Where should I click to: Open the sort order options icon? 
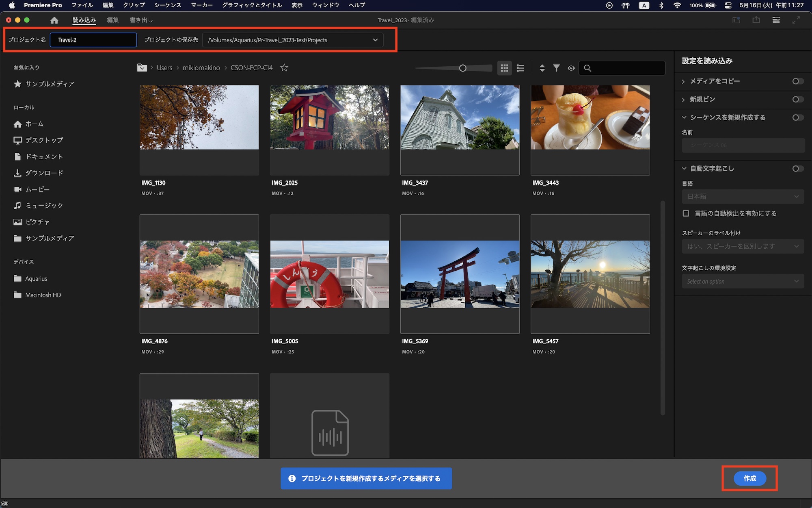pyautogui.click(x=542, y=68)
